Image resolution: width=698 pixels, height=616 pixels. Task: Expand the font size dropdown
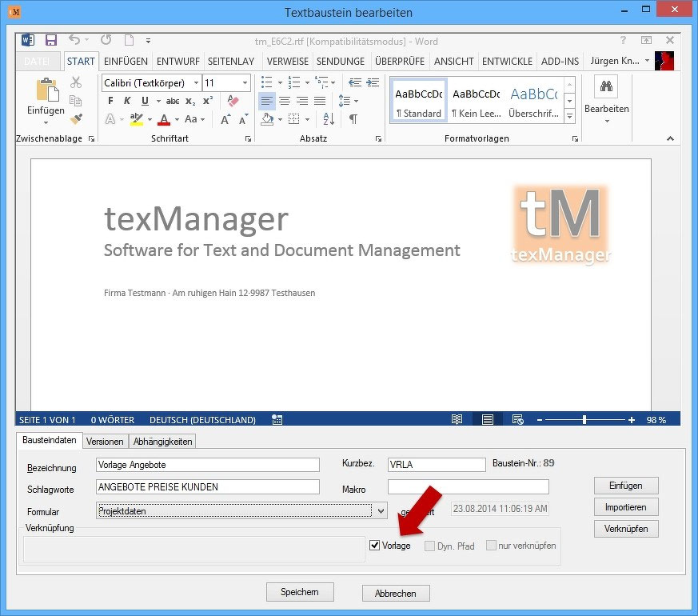pos(246,82)
